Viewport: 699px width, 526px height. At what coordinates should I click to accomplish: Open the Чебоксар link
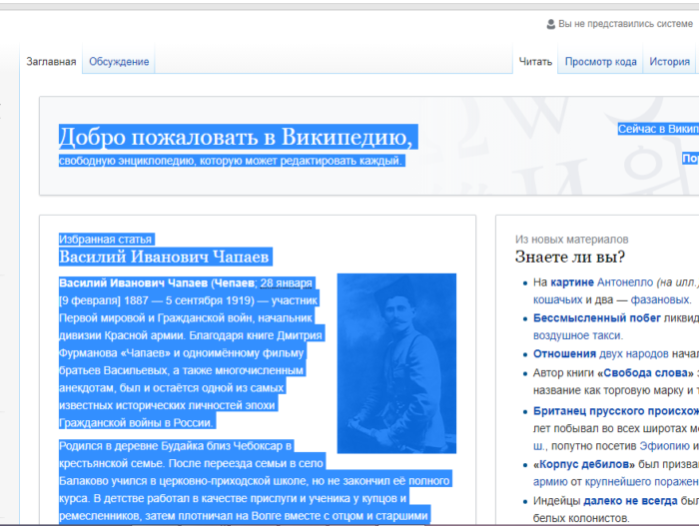click(x=257, y=446)
